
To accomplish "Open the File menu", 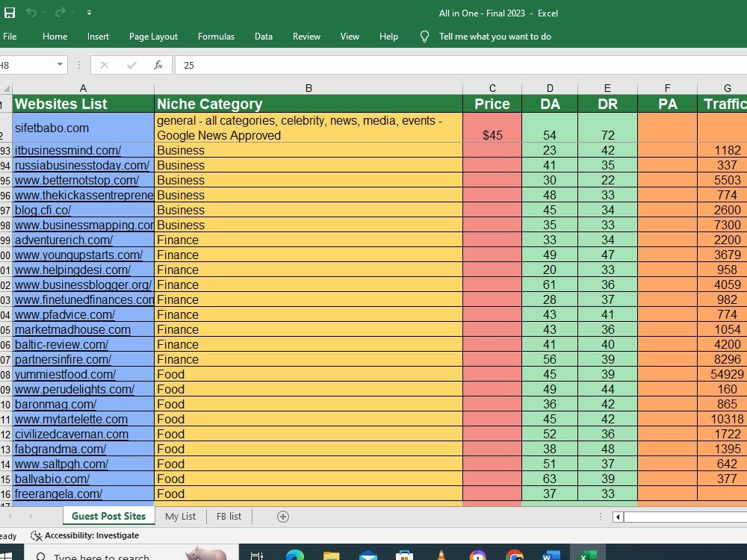I will click(x=10, y=37).
